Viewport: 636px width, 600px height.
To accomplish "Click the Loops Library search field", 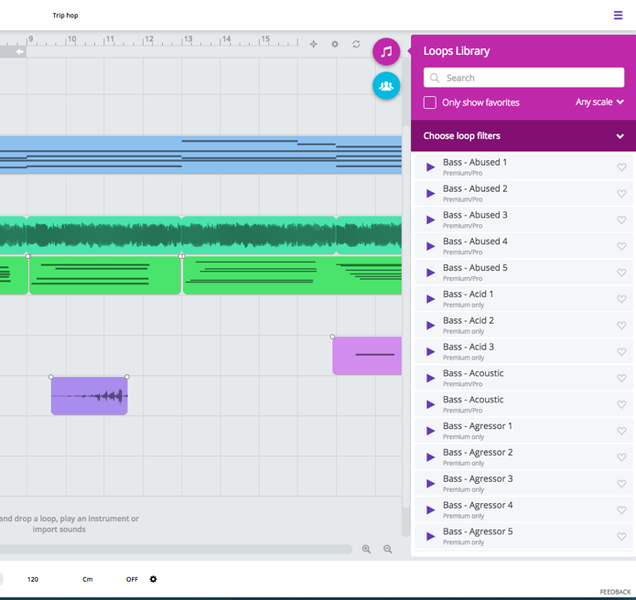I will point(524,77).
